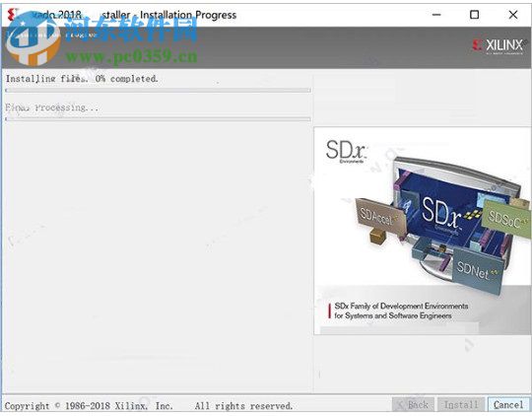
Task: Click the Final Processing progress bar
Action: pos(158,119)
